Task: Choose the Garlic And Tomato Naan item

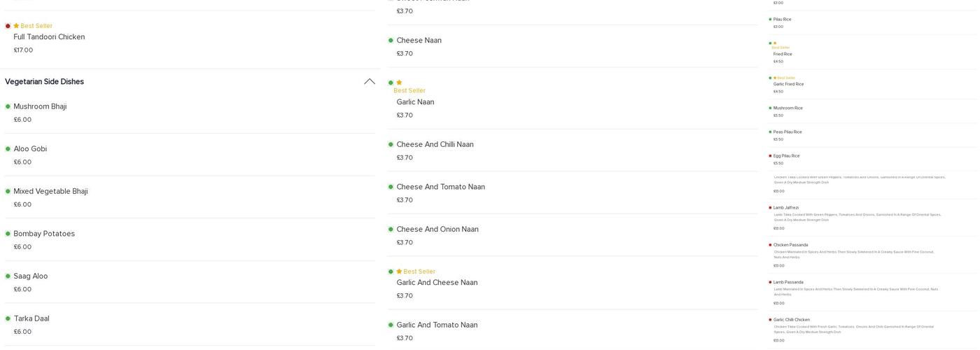Action: [437, 325]
